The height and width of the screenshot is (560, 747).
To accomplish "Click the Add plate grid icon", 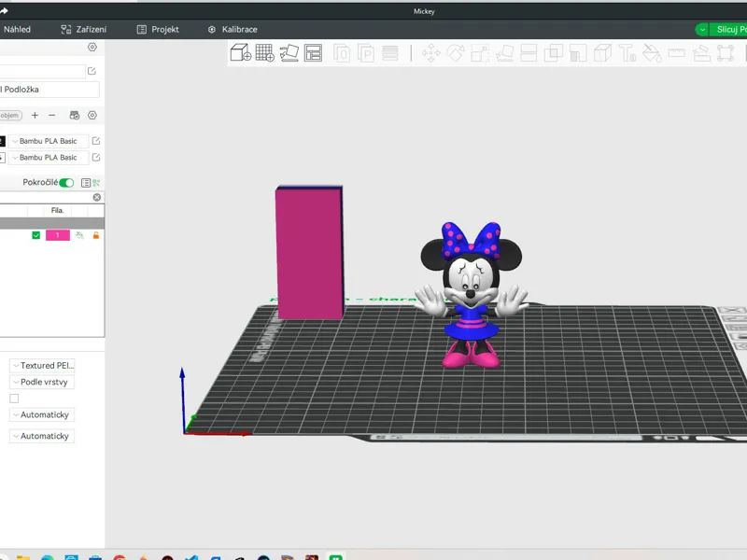I will tap(265, 53).
